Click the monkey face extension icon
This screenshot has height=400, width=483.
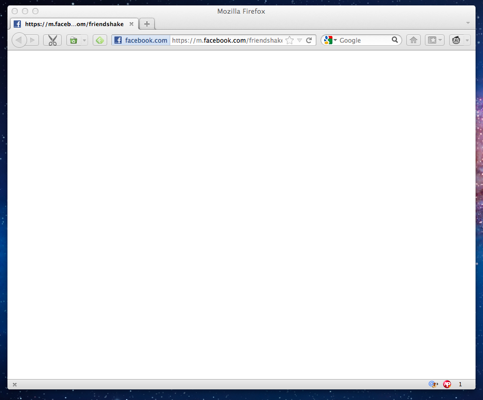(456, 40)
